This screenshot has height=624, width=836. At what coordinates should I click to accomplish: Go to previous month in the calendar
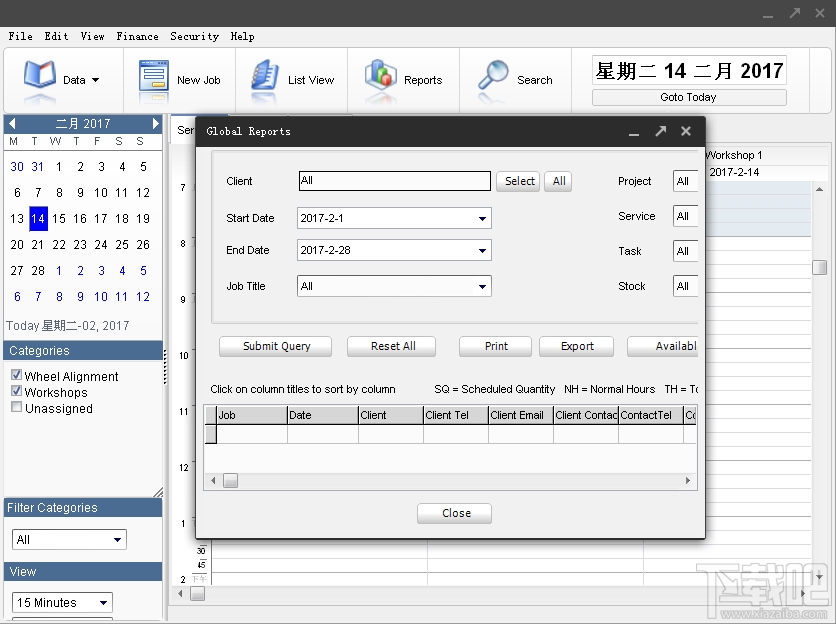[11, 123]
